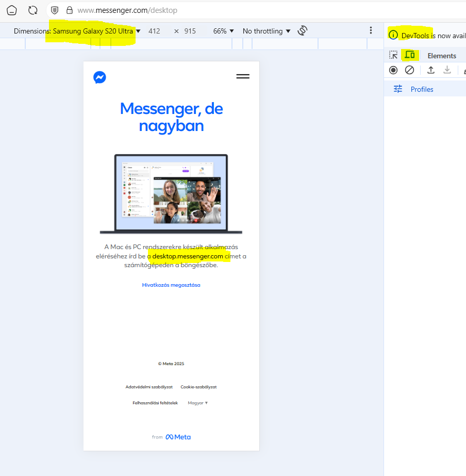Viewport: 466px width, 476px height.
Task: Activate the inspect element picker
Action: coord(393,55)
